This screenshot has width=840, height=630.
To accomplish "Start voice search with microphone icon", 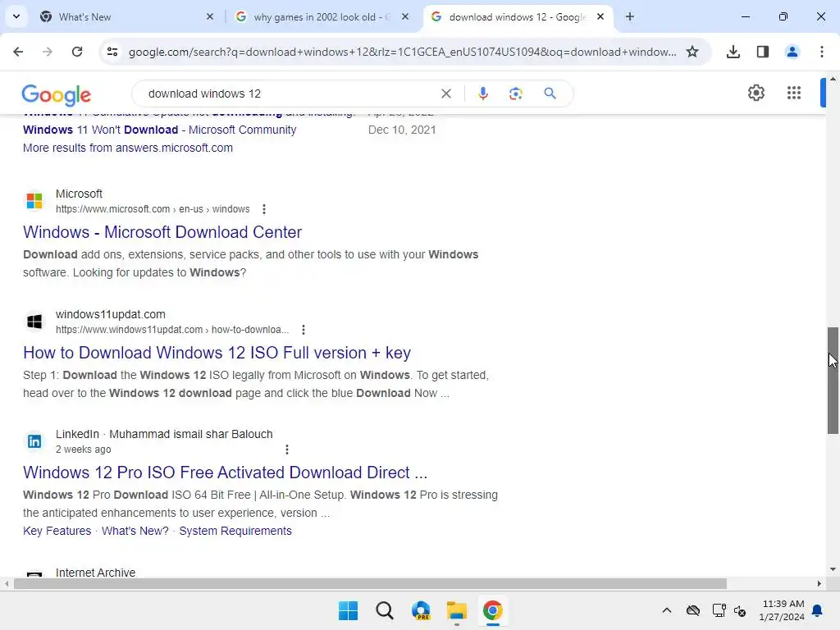I will coord(482,94).
